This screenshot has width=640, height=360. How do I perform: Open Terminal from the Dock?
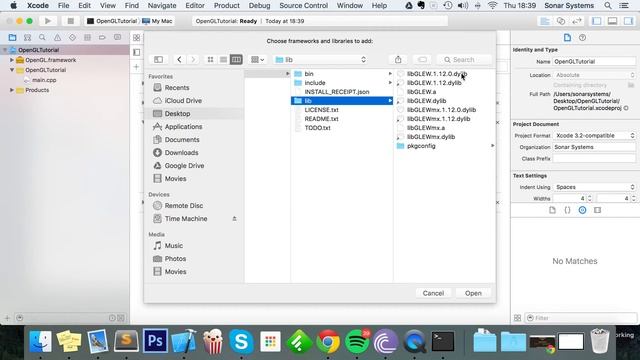(443, 341)
